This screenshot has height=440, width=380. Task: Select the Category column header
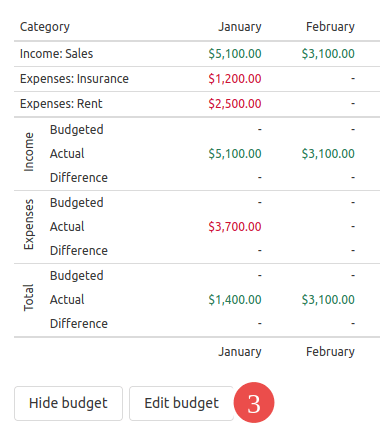pyautogui.click(x=45, y=27)
